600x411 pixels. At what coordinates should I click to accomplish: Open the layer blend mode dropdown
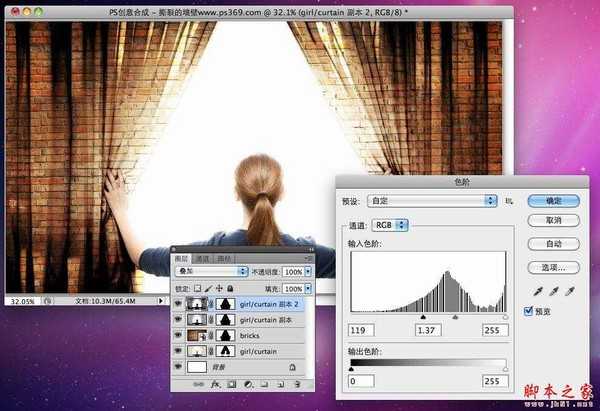click(x=210, y=271)
